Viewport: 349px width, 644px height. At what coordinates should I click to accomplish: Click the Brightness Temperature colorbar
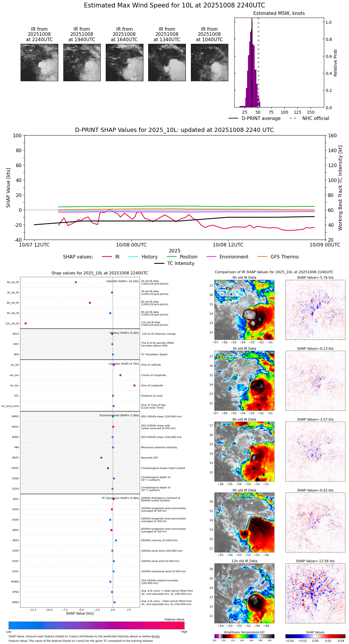[x=244, y=636]
